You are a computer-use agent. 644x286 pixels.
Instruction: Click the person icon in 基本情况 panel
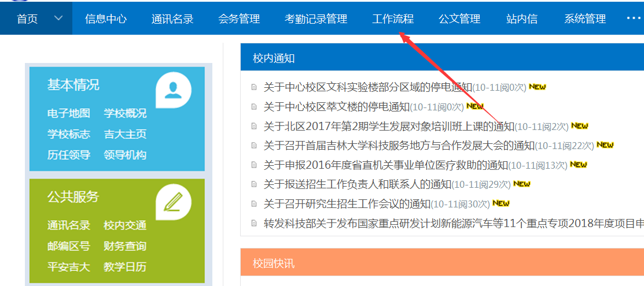[173, 90]
